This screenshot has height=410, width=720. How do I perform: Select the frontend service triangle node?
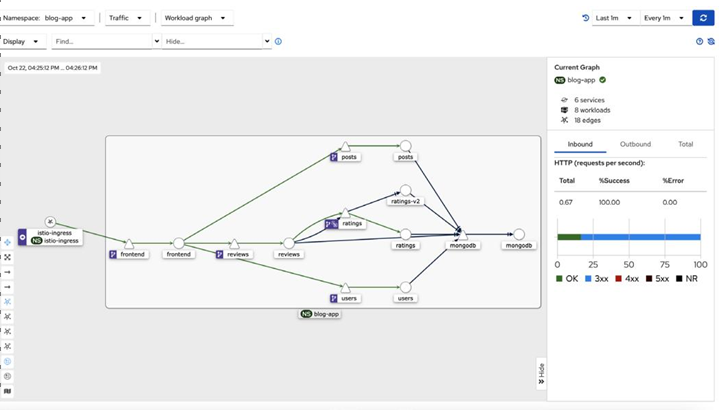click(x=129, y=244)
